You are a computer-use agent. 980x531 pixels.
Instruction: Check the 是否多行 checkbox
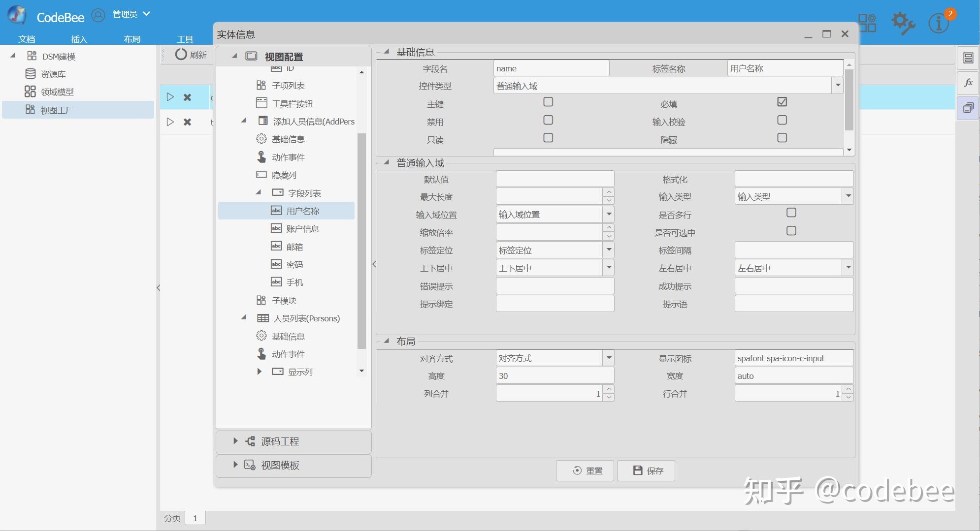(791, 212)
